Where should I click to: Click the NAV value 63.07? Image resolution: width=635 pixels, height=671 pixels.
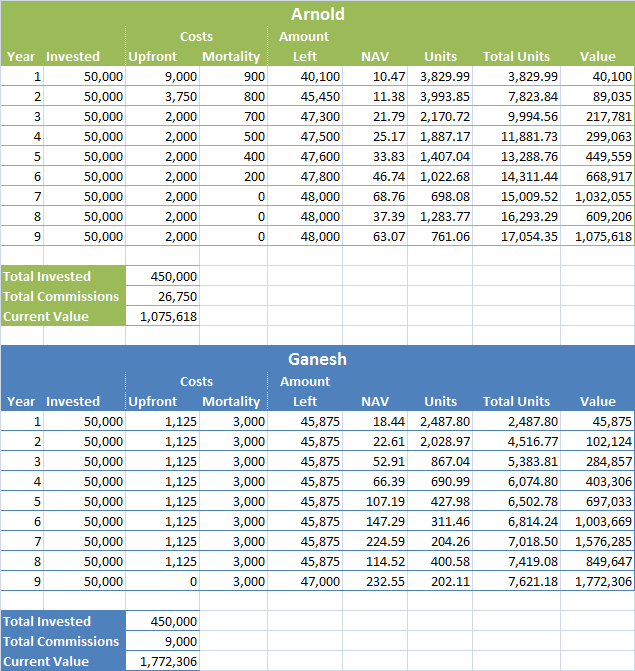pos(389,236)
